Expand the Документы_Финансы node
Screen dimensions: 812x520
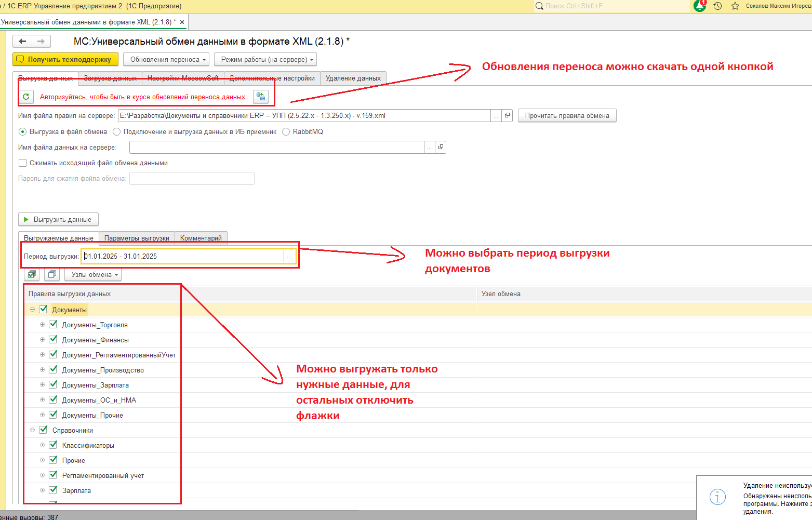pos(43,340)
